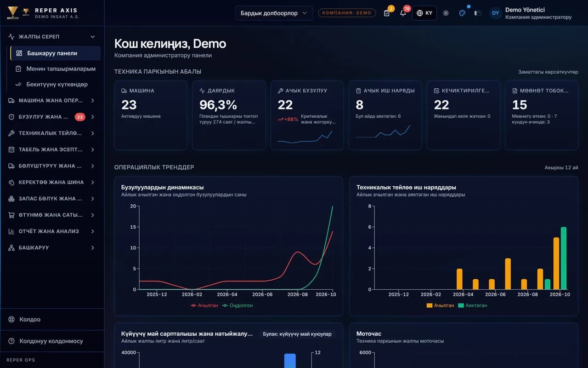Click the org-tree icon beside БАШКАРУУ
Image resolution: width=588 pixels, height=368 pixels.
pyautogui.click(x=11, y=248)
